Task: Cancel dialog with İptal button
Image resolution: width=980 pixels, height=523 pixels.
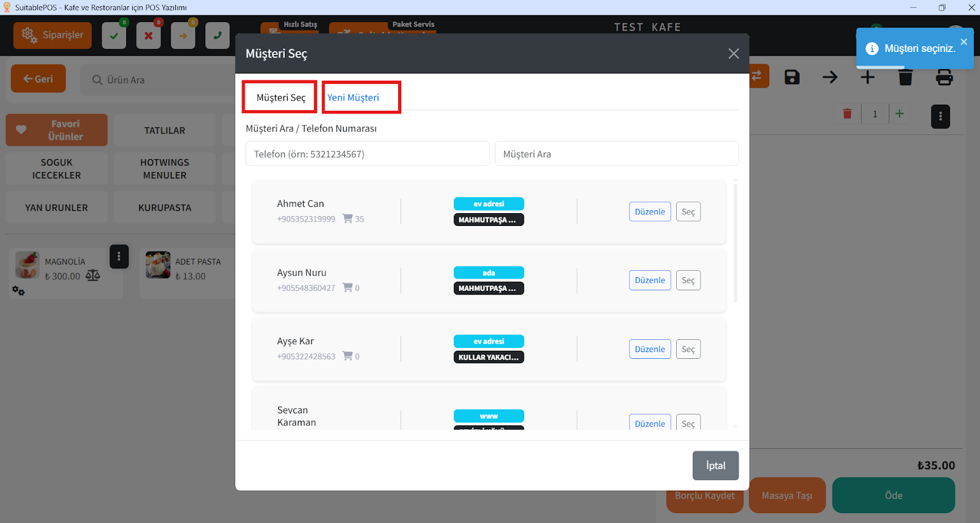Action: 715,465
